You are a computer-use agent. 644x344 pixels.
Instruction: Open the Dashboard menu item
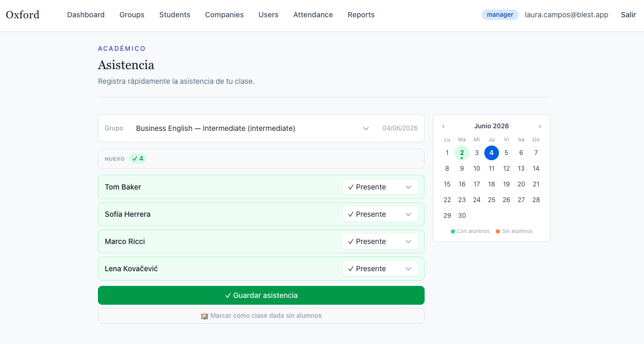coord(86,15)
